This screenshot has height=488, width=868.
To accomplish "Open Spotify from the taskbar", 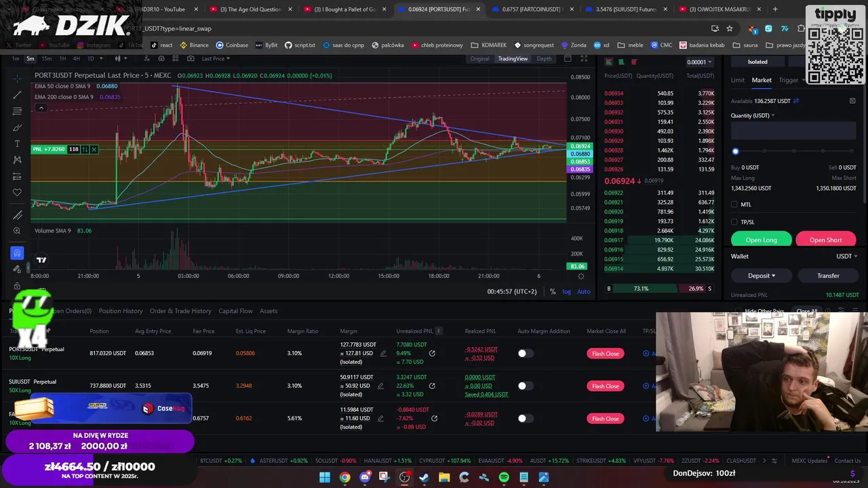I will click(x=504, y=477).
